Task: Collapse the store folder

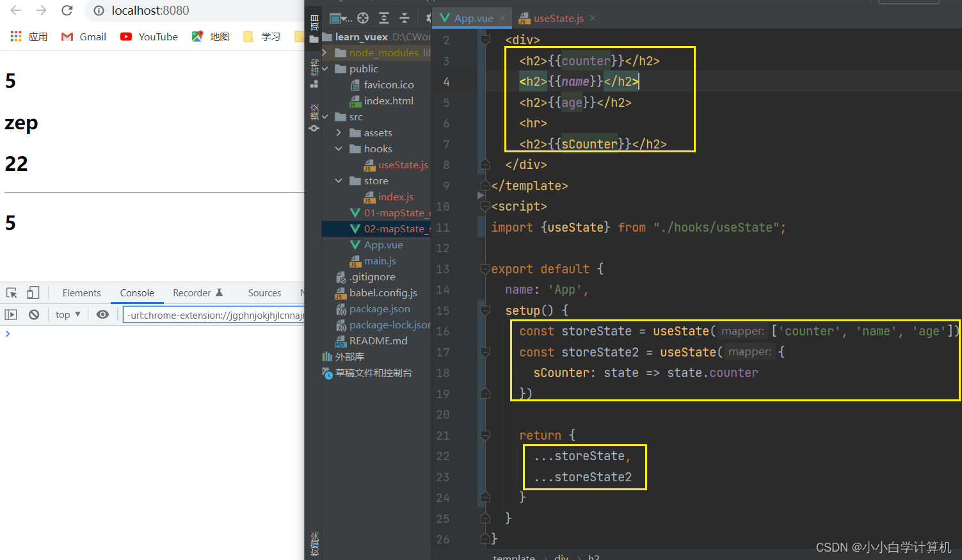Action: 339,180
